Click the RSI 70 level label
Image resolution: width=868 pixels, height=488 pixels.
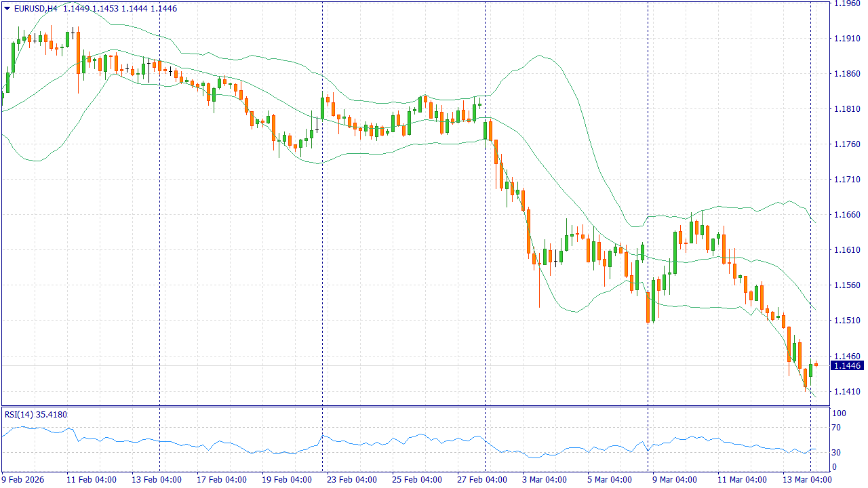pyautogui.click(x=838, y=428)
